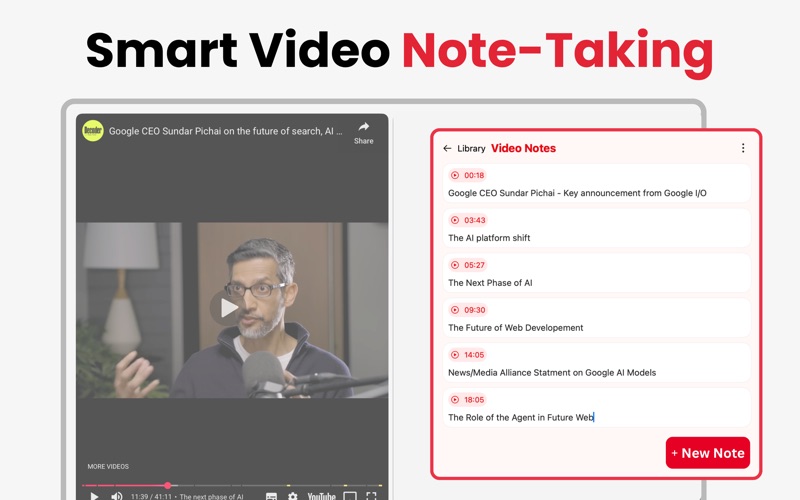Jump to timestamp 00:18
Viewport: 800px width, 500px height.
coord(467,176)
